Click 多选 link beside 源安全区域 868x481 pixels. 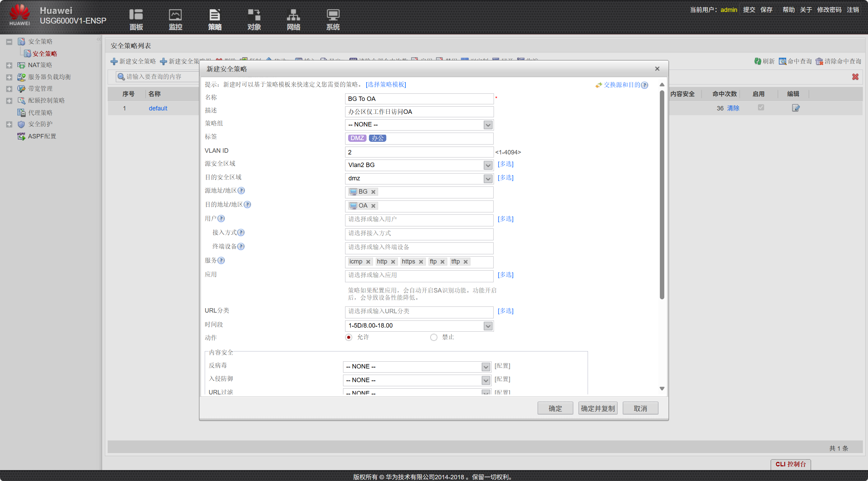(506, 164)
